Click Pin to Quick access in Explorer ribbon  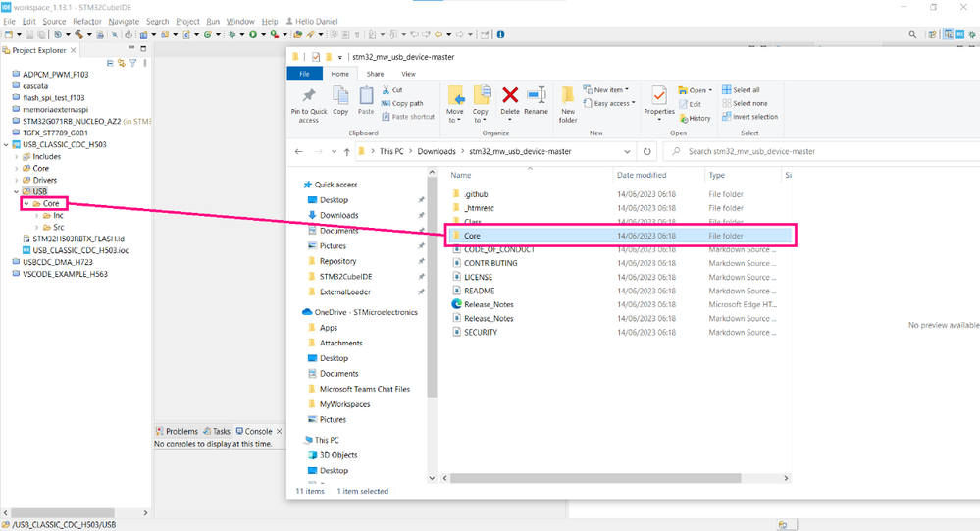(x=309, y=105)
